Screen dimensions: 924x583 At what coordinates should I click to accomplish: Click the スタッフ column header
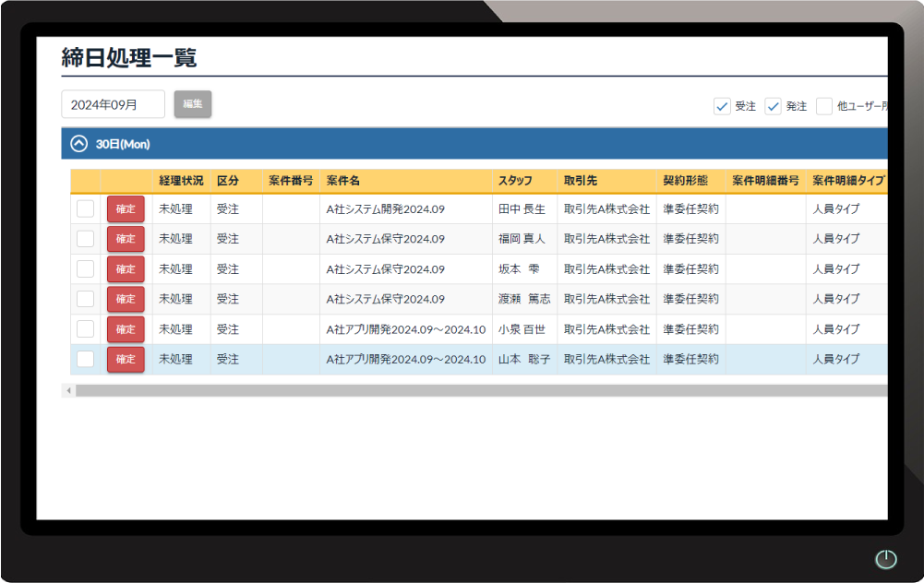[x=515, y=181]
